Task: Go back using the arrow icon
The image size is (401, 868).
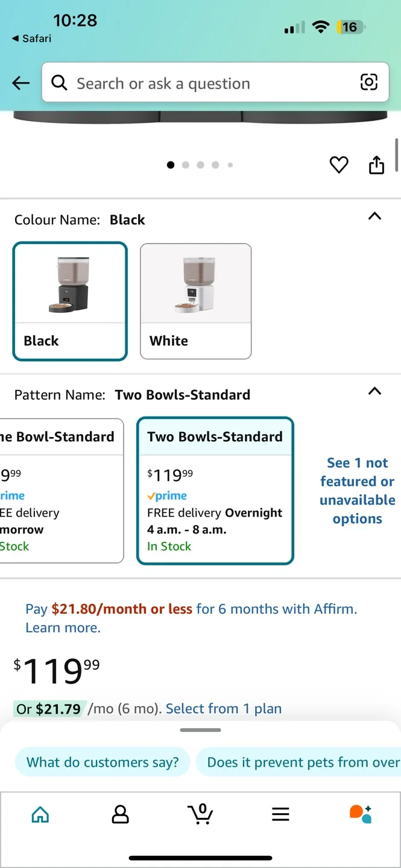Action: [x=21, y=83]
